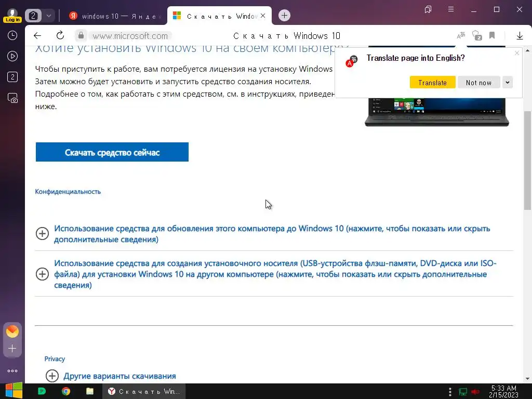
Task: Click the scrollbar up arrow
Action: 528,50
